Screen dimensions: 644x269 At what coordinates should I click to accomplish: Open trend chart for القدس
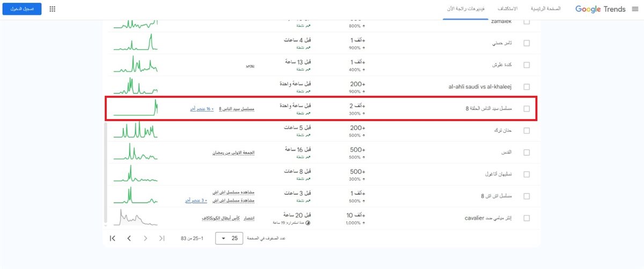click(x=137, y=152)
